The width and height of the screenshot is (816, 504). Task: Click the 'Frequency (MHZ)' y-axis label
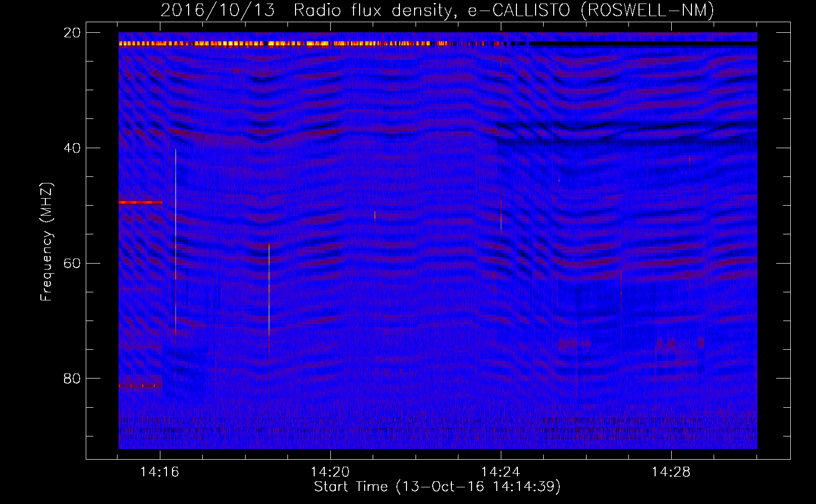(x=46, y=241)
